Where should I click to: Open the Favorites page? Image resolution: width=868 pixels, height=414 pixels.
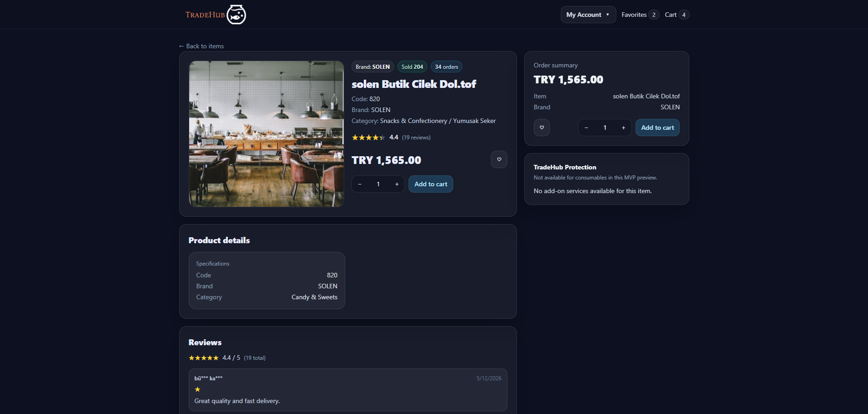pos(640,15)
